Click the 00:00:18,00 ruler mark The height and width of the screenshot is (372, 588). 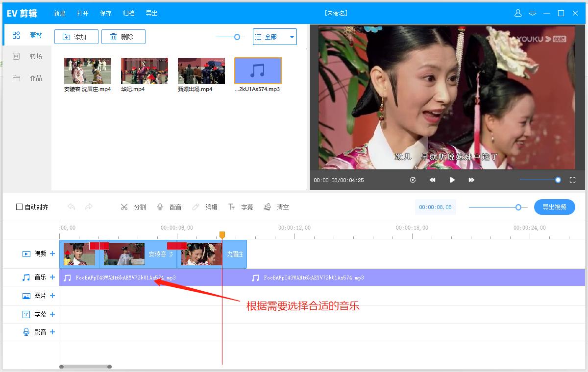[x=412, y=228]
